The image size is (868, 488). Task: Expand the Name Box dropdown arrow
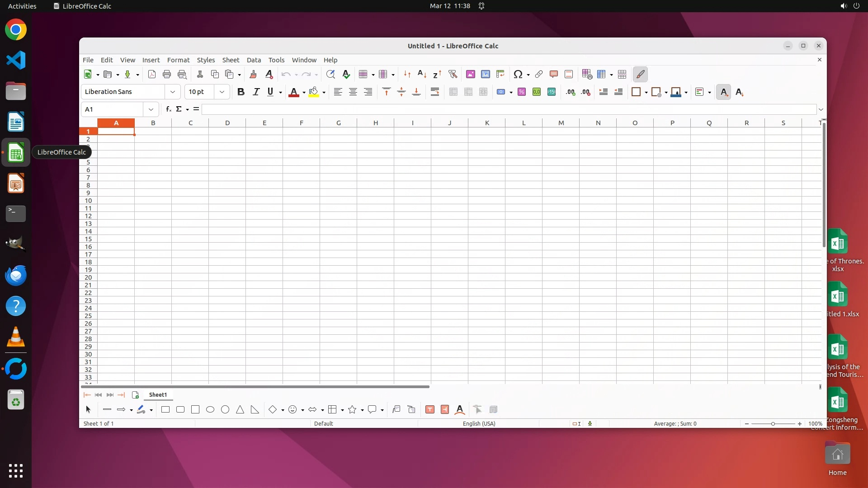(x=151, y=109)
